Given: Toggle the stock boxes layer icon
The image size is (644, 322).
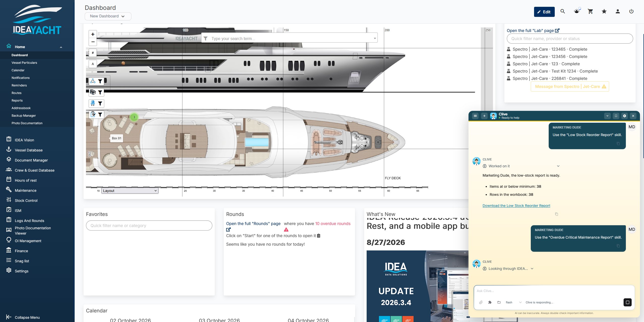Looking at the screenshot, I should [93, 92].
